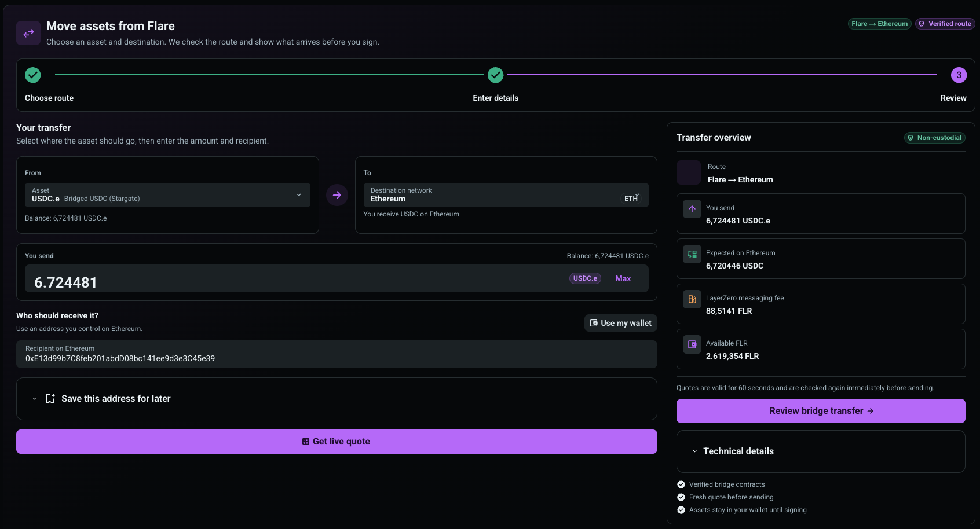The height and width of the screenshot is (529, 980).
Task: Open the Asset USDC.e dropdown
Action: pyautogui.click(x=167, y=195)
